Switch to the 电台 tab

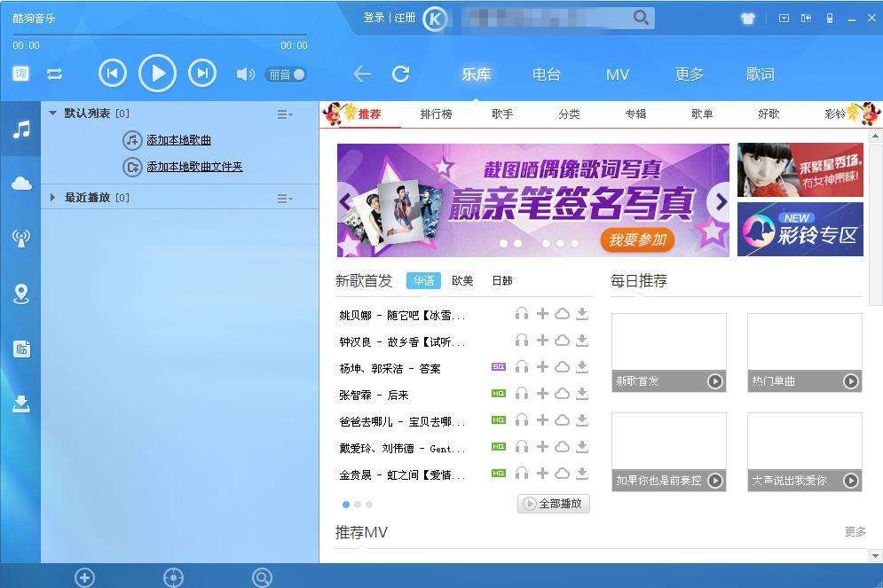547,74
